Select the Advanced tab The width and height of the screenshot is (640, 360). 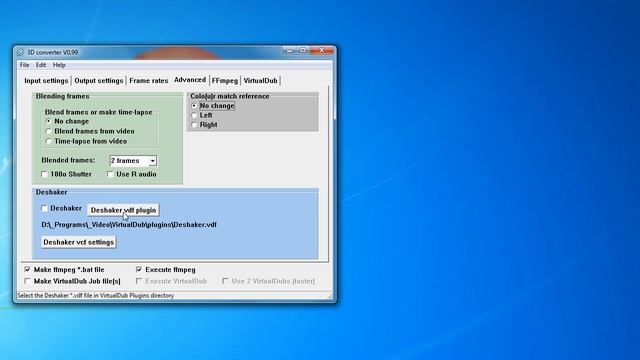190,80
